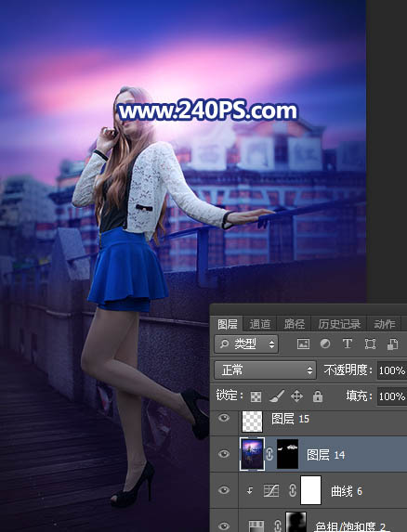
Task: Toggle visibility of 色相/饱和度 2 layer
Action: tap(224, 526)
